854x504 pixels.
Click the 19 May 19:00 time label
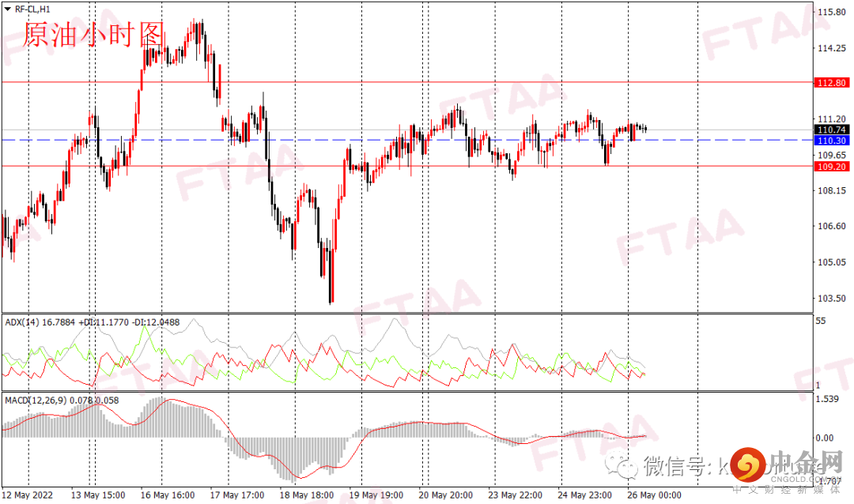(376, 495)
